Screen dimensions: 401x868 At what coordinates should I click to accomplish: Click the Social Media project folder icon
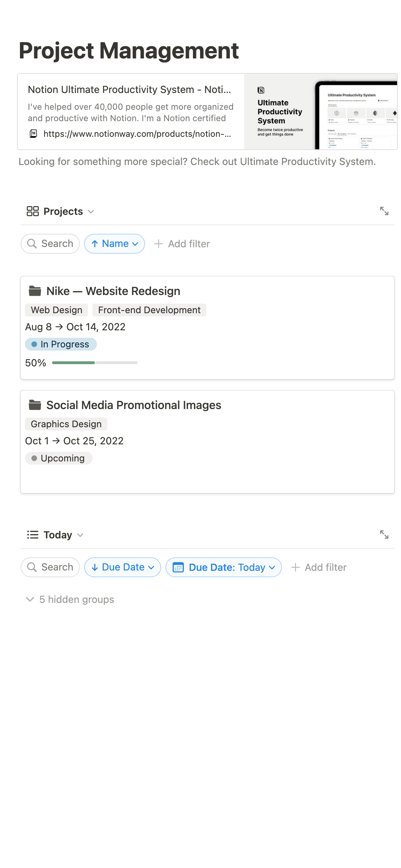pos(35,405)
